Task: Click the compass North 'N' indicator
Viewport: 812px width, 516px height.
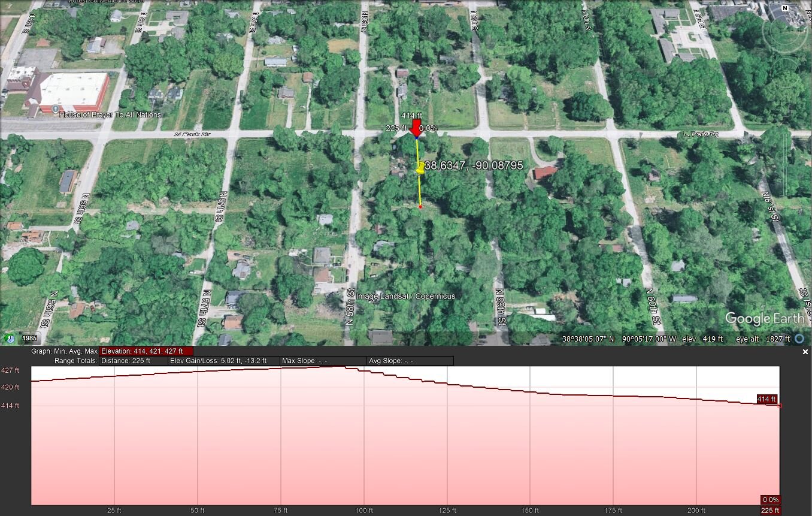Action: (785, 8)
